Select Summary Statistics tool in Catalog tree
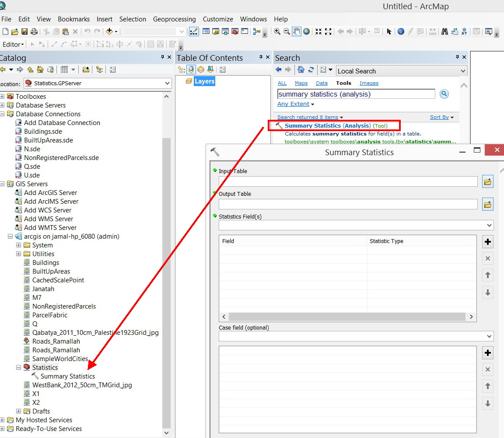Viewport: 504px width, 438px height. coord(67,376)
